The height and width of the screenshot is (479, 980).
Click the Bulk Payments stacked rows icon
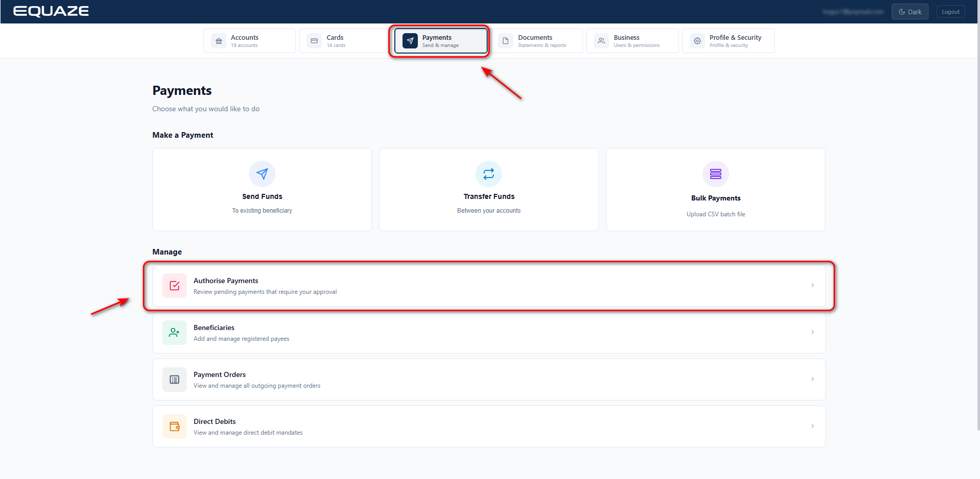pos(716,174)
